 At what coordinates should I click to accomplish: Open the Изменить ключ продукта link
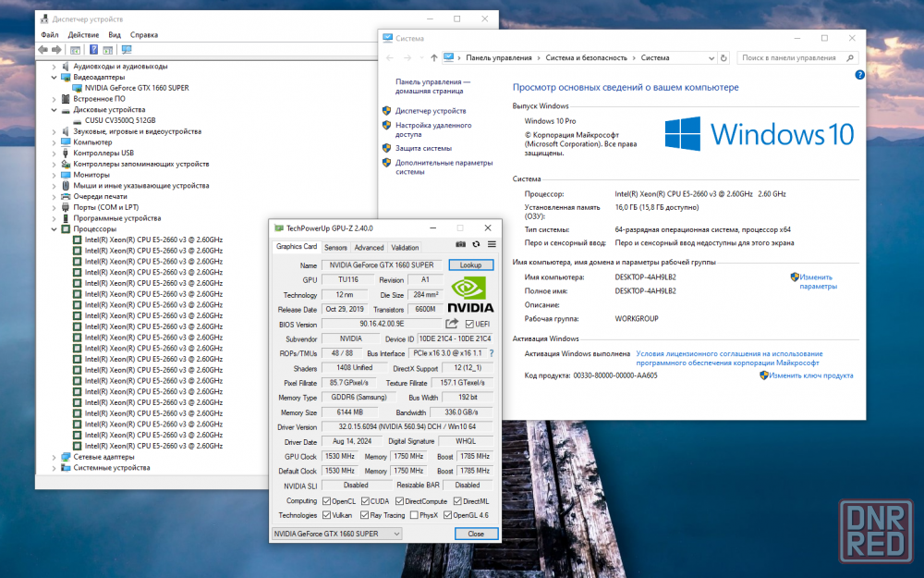(810, 375)
